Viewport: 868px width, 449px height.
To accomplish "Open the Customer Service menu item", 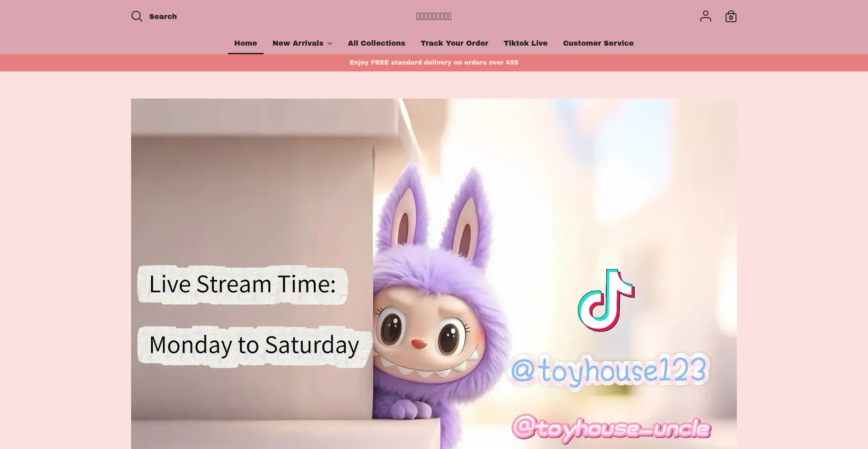I will [x=598, y=43].
